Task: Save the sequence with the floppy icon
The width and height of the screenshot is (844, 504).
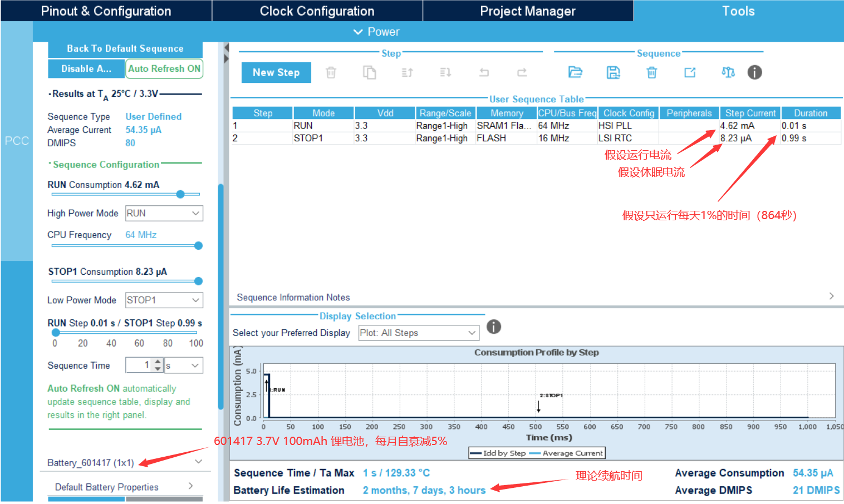Action: coord(613,72)
